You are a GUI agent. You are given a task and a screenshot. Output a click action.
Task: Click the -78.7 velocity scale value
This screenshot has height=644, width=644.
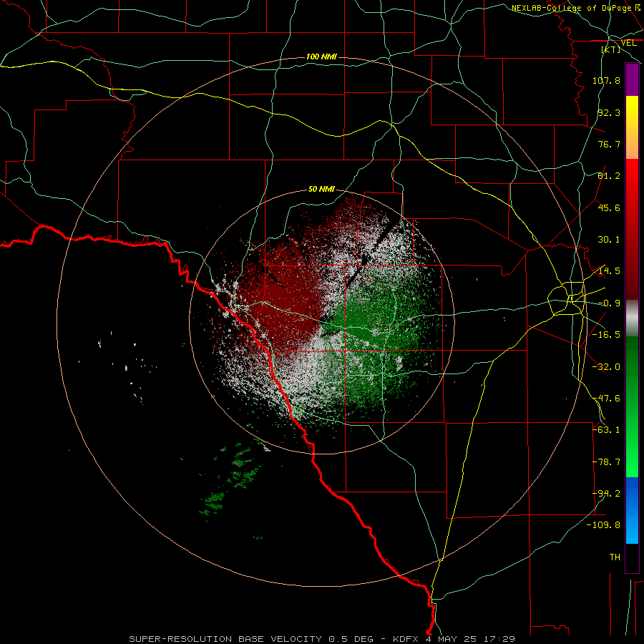pos(606,462)
